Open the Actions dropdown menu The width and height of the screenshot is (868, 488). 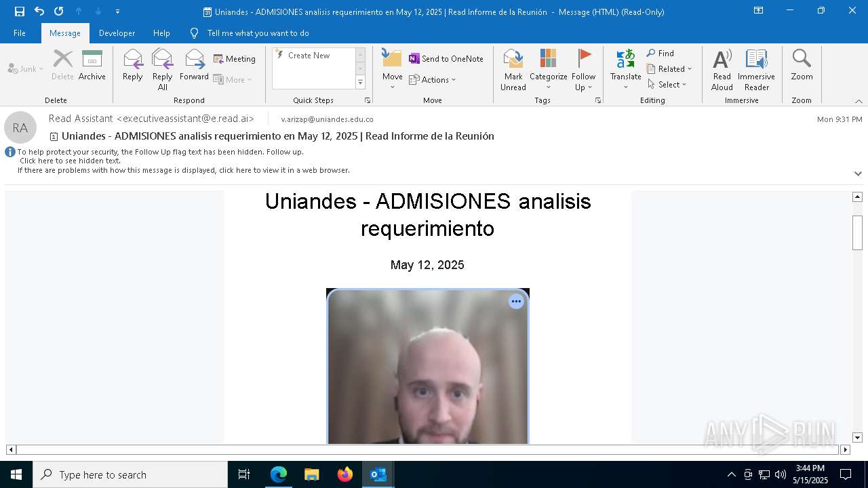pos(433,79)
